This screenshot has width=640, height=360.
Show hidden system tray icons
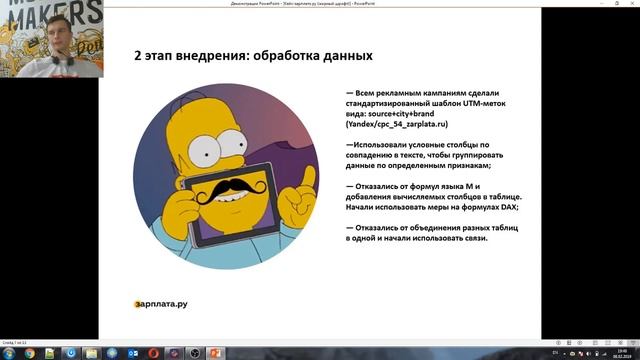click(564, 354)
